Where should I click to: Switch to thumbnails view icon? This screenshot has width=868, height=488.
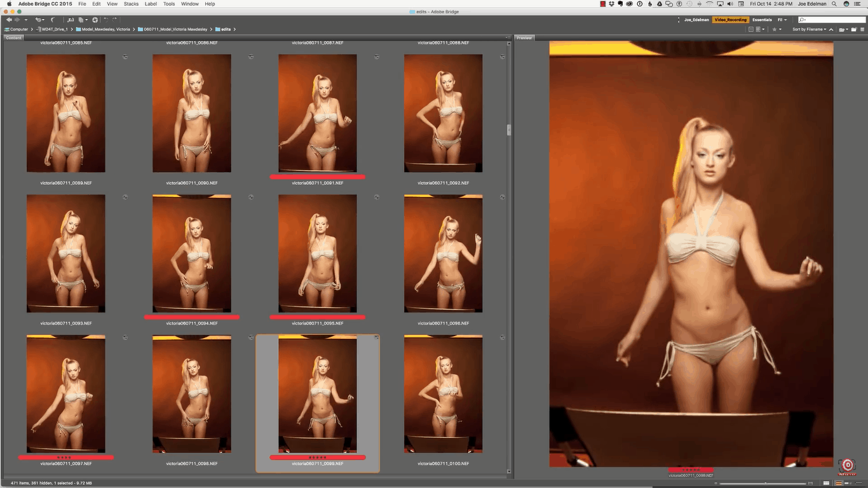click(x=839, y=484)
